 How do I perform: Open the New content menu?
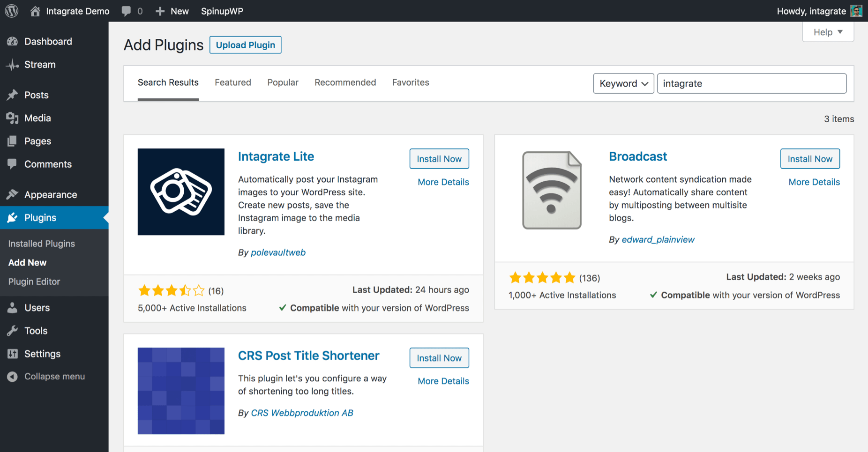(172, 11)
